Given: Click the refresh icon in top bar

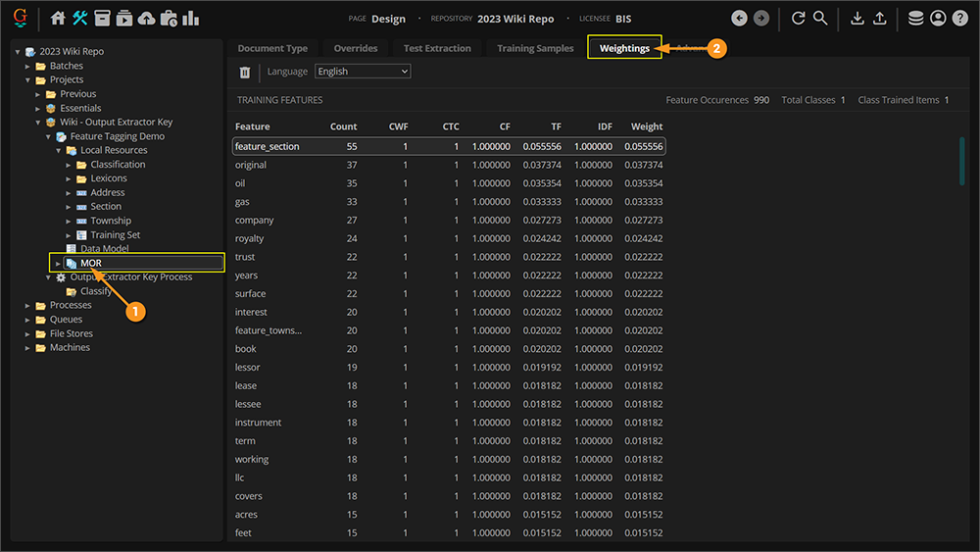Looking at the screenshot, I should (798, 19).
